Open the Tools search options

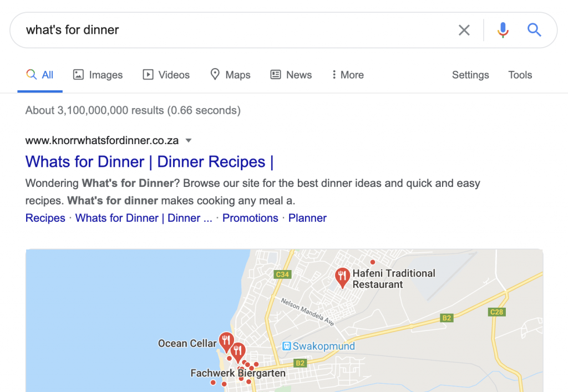[520, 75]
